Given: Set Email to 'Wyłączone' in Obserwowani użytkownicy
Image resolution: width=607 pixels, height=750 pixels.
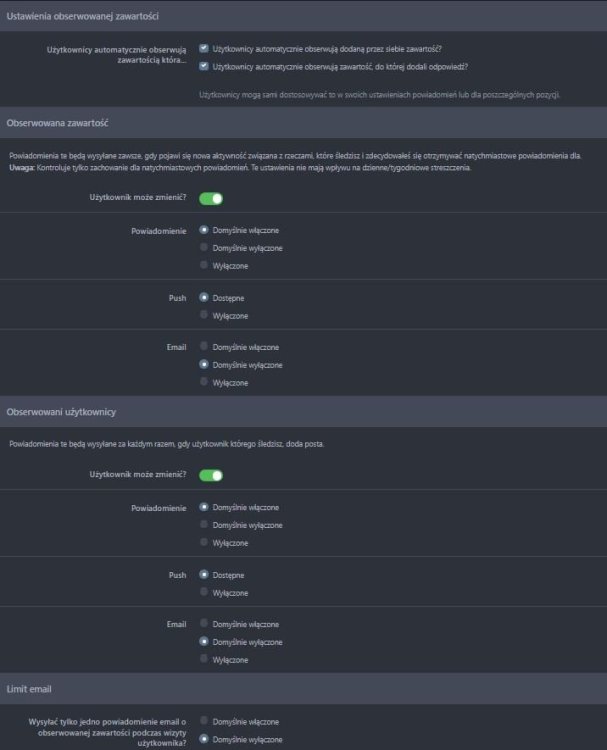Looking at the screenshot, I should point(204,659).
